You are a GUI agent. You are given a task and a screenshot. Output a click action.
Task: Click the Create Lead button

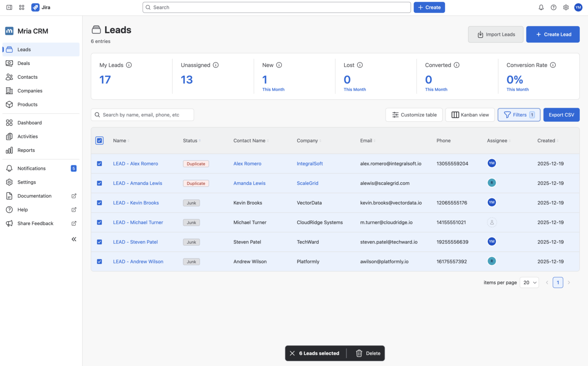click(x=553, y=34)
